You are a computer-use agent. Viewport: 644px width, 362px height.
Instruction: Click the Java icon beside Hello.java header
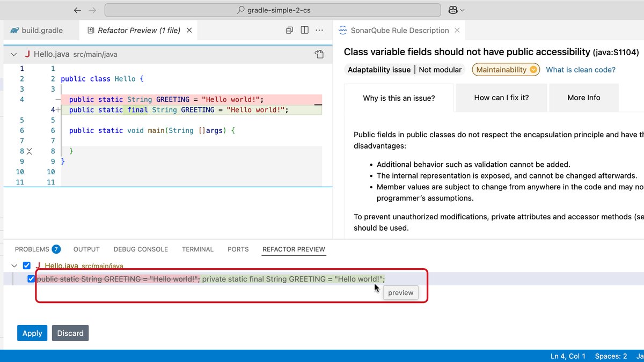tap(27, 54)
